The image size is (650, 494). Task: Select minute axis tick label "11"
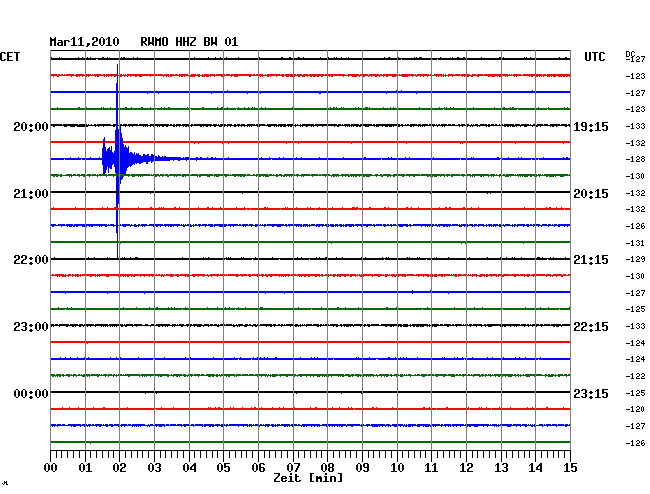[431, 468]
